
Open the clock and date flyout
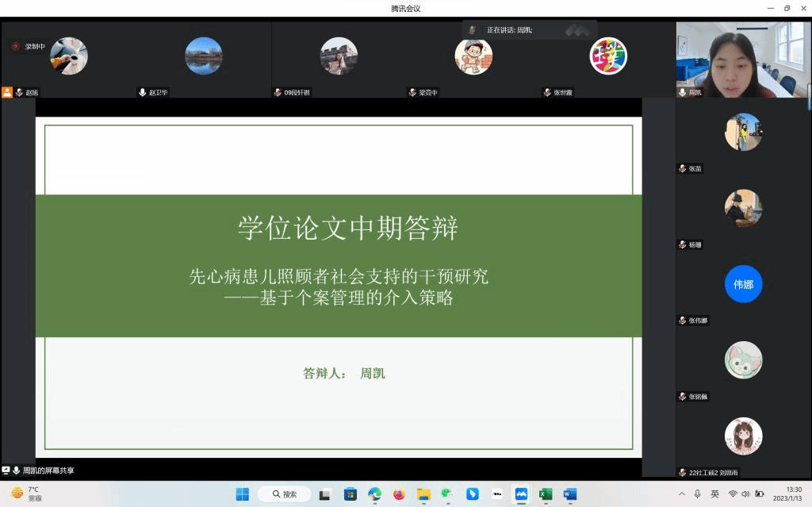(793, 494)
